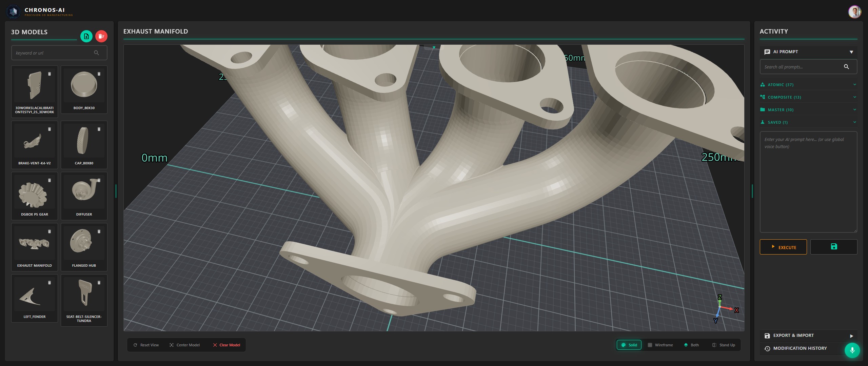The height and width of the screenshot is (366, 868).
Task: Delete FLANGED HUB via its trash icon
Action: pos(99,231)
